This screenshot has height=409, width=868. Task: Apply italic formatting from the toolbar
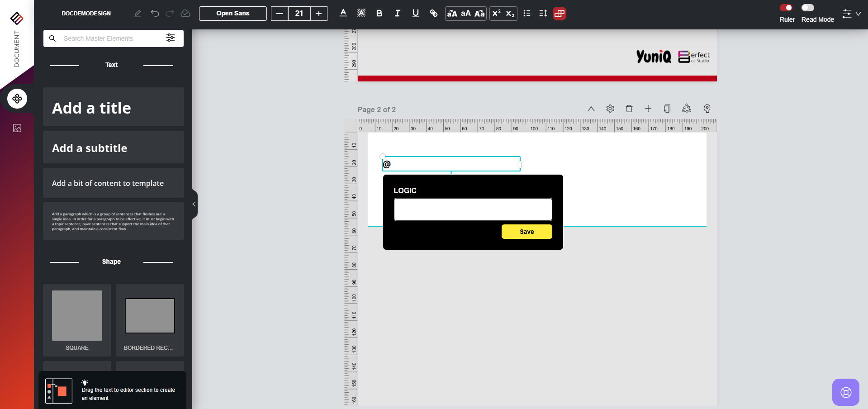pyautogui.click(x=397, y=14)
